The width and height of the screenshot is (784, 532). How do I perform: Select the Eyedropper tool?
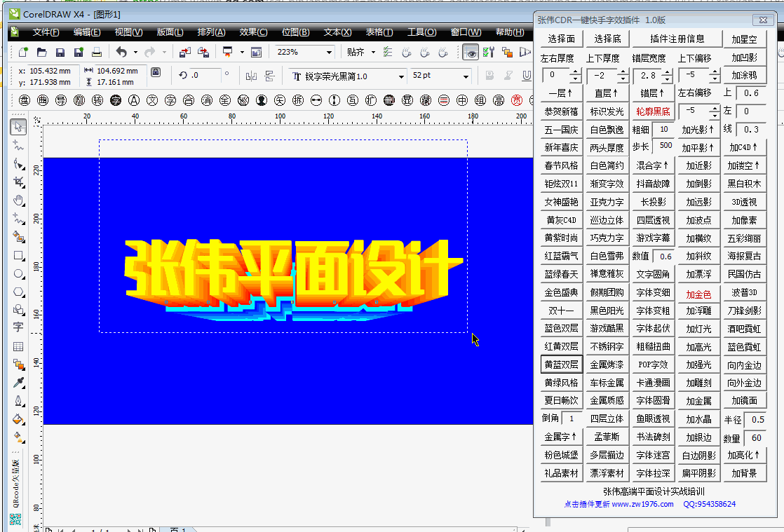[x=18, y=383]
